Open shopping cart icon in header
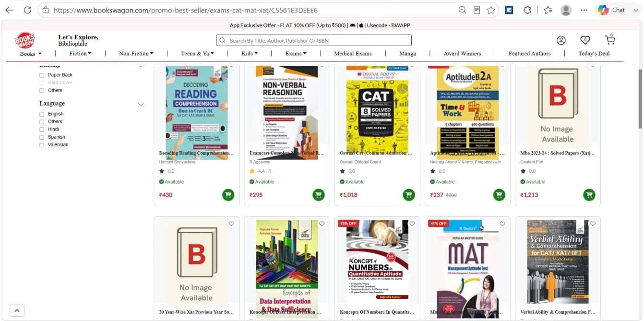The image size is (644, 321). (610, 39)
